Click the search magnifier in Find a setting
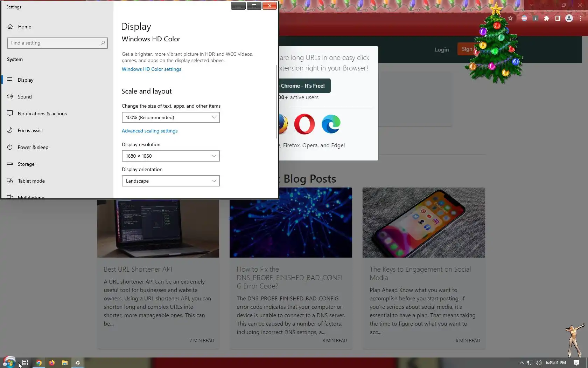Viewport: 588px width, 368px height. pyautogui.click(x=103, y=43)
